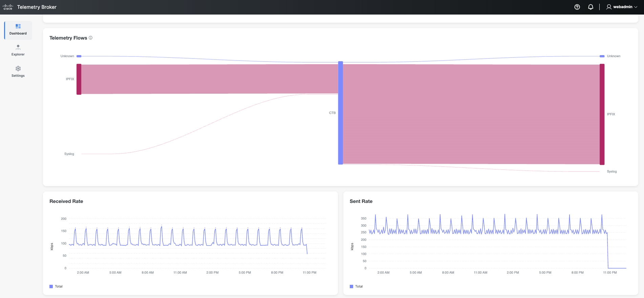Image resolution: width=644 pixels, height=298 pixels.
Task: Open the help question mark icon
Action: tap(577, 7)
